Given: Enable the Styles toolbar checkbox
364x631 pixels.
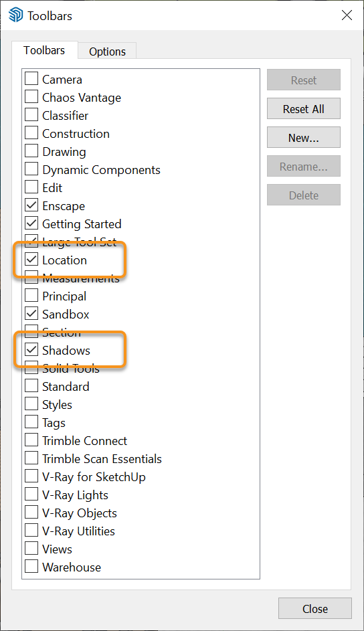Looking at the screenshot, I should pos(31,403).
